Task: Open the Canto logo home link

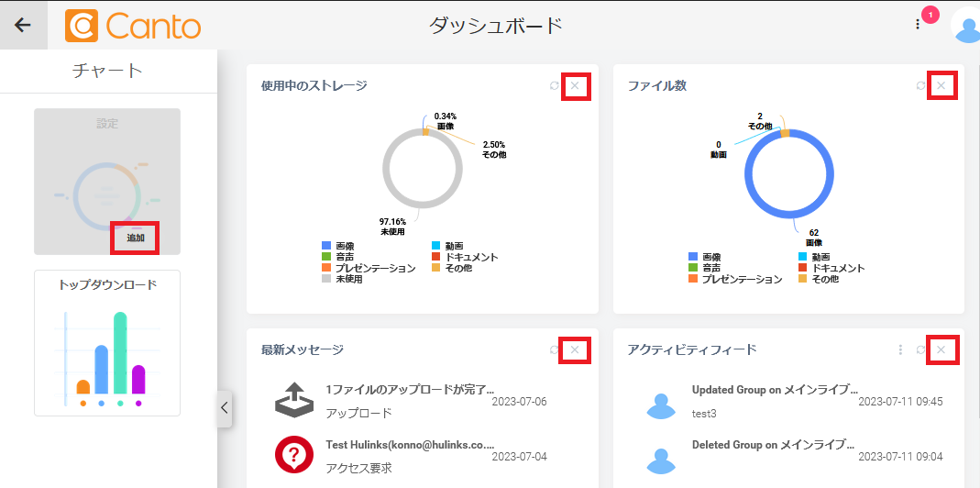Action: [133, 26]
